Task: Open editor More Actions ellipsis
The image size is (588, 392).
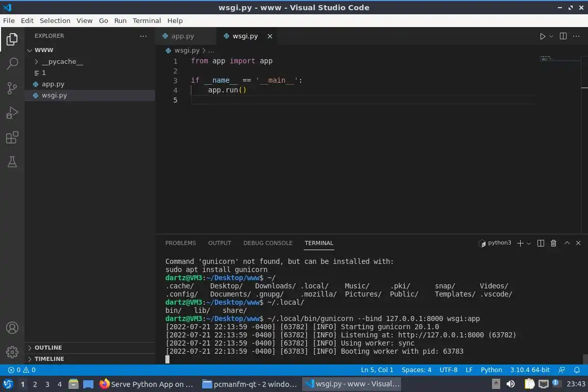Action: pyautogui.click(x=576, y=36)
